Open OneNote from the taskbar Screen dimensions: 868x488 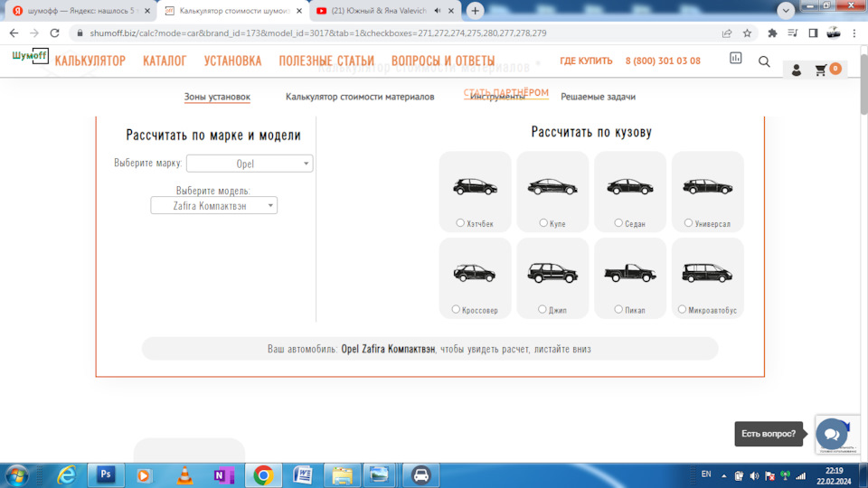click(x=223, y=474)
